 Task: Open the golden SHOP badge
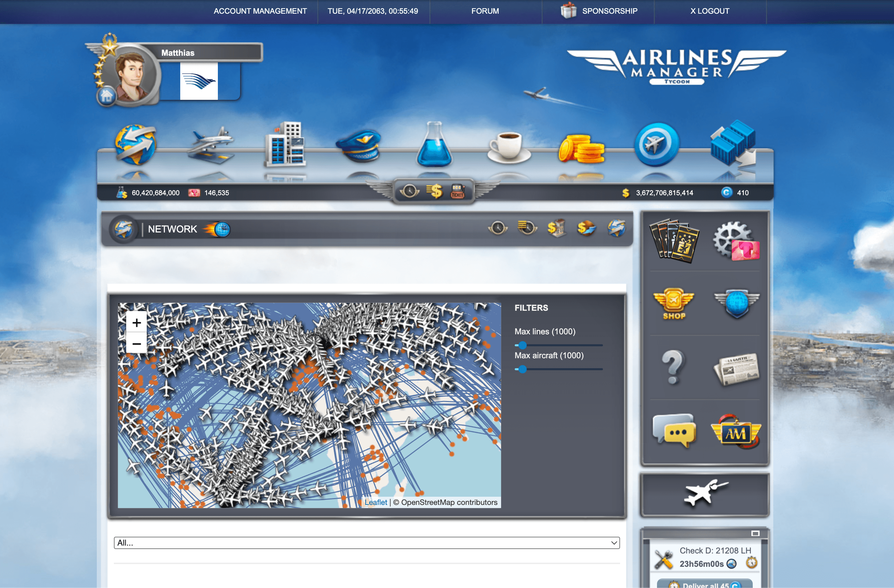click(674, 305)
